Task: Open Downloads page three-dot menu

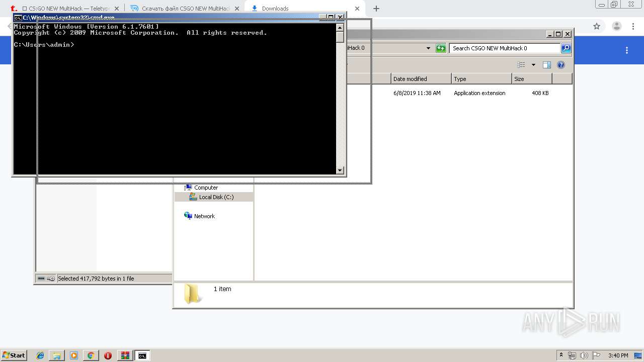Action: 627,50
